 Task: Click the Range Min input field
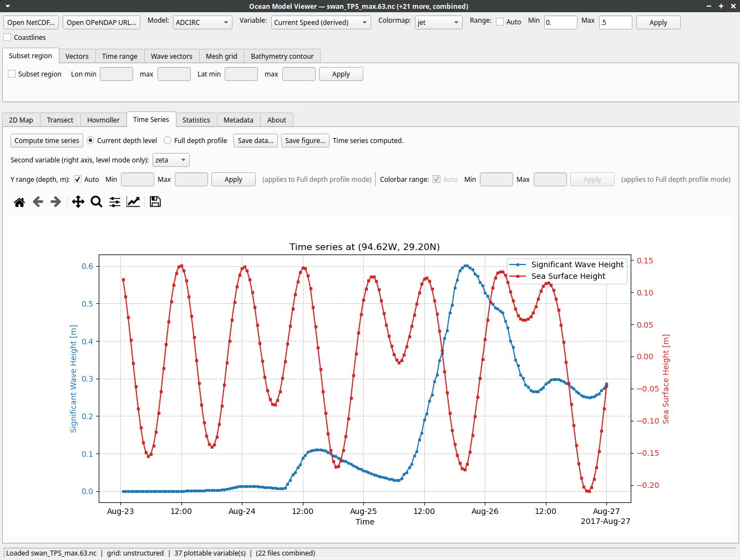pyautogui.click(x=561, y=22)
